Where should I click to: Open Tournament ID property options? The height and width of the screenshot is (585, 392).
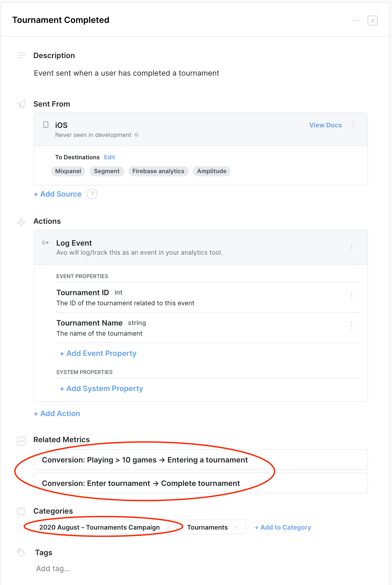(352, 295)
